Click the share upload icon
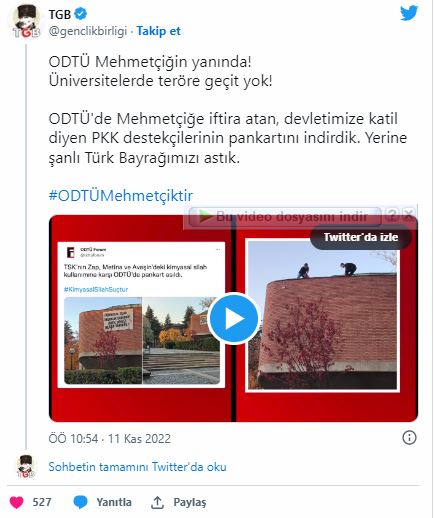Viewport: 435px width, 518px height. [x=157, y=502]
